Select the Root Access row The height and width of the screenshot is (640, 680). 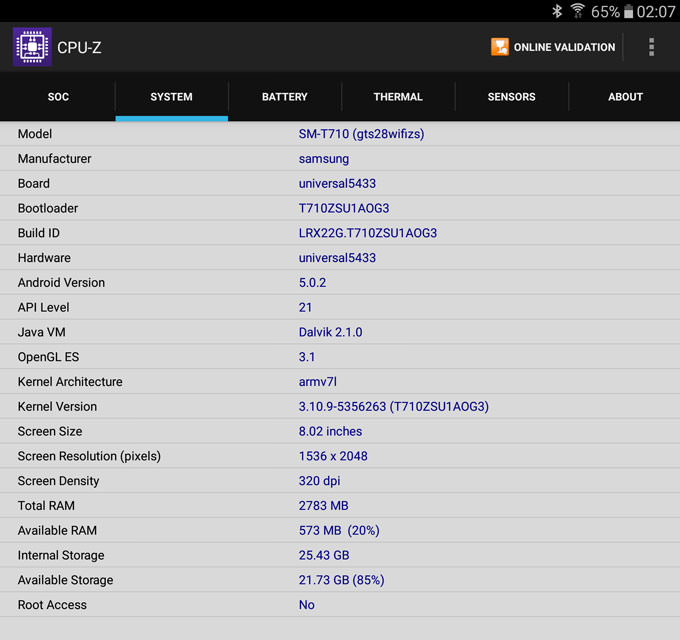pos(340,605)
